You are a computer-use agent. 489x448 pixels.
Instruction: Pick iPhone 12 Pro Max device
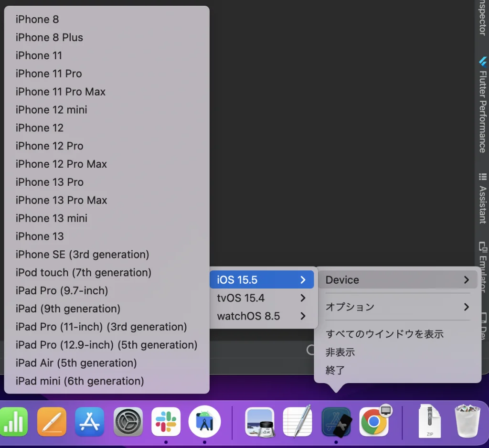[106, 164]
